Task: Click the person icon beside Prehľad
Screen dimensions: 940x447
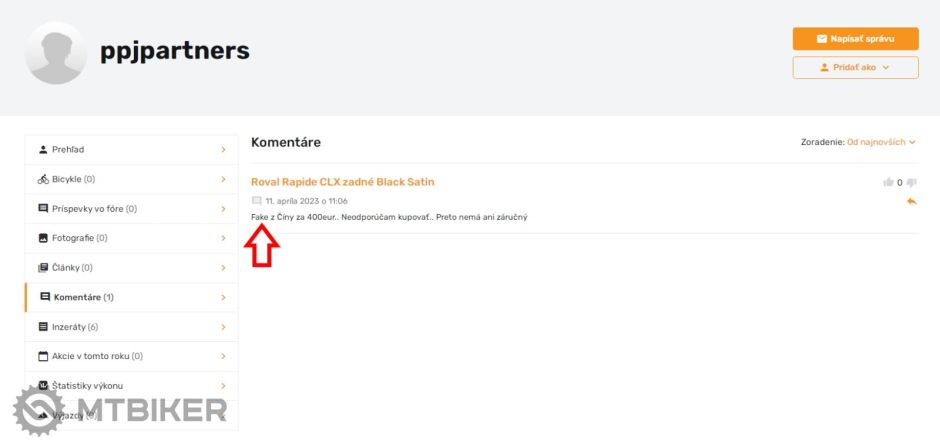Action: coord(43,150)
